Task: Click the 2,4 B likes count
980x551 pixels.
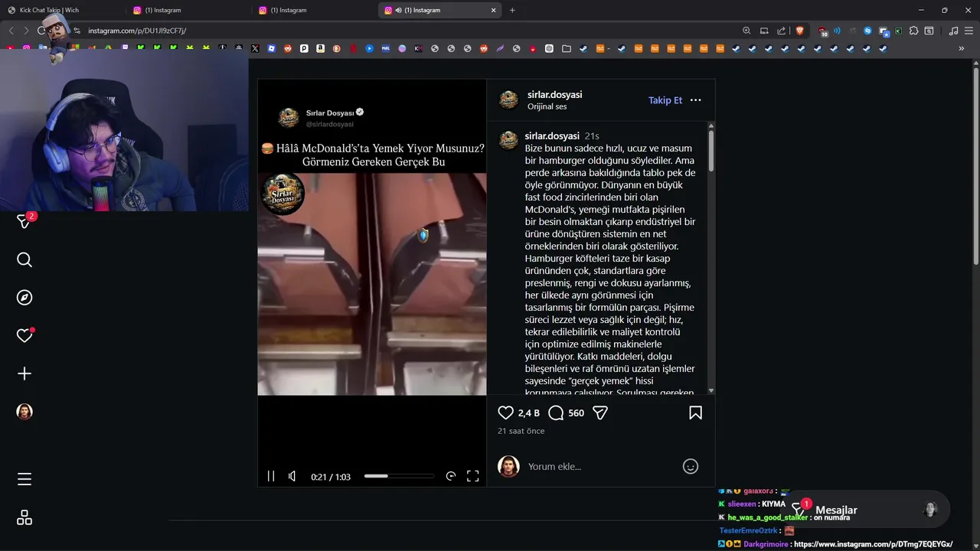Action: (528, 412)
